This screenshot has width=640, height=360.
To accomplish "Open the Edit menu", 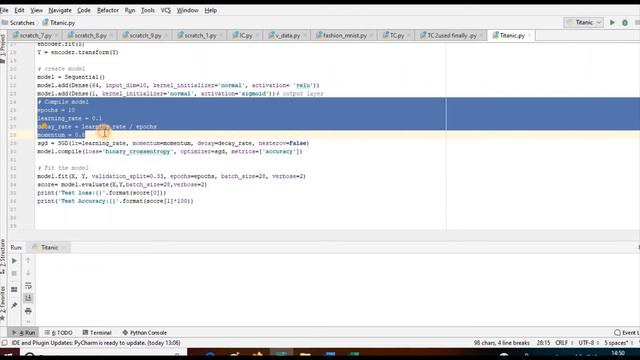I will tap(19, 10).
